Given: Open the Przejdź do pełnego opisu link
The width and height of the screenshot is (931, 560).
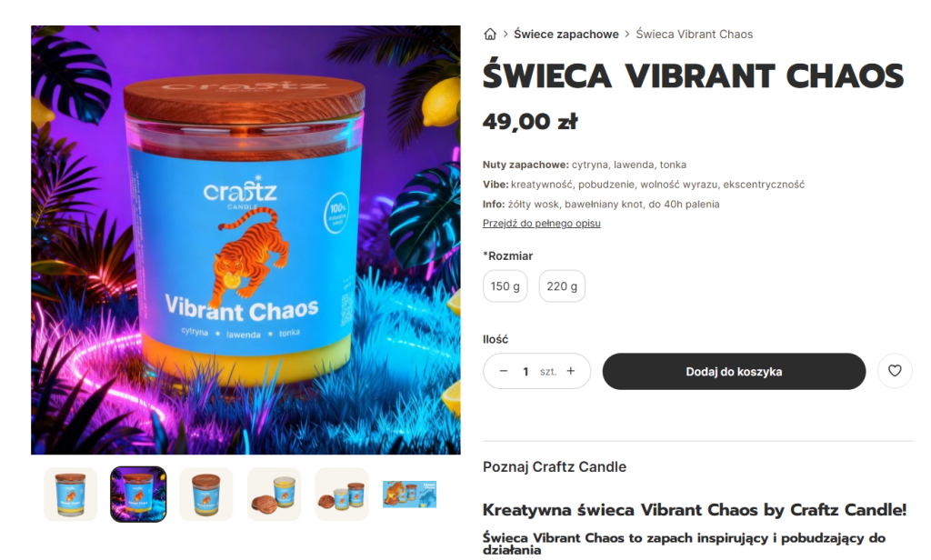Looking at the screenshot, I should 542,224.
